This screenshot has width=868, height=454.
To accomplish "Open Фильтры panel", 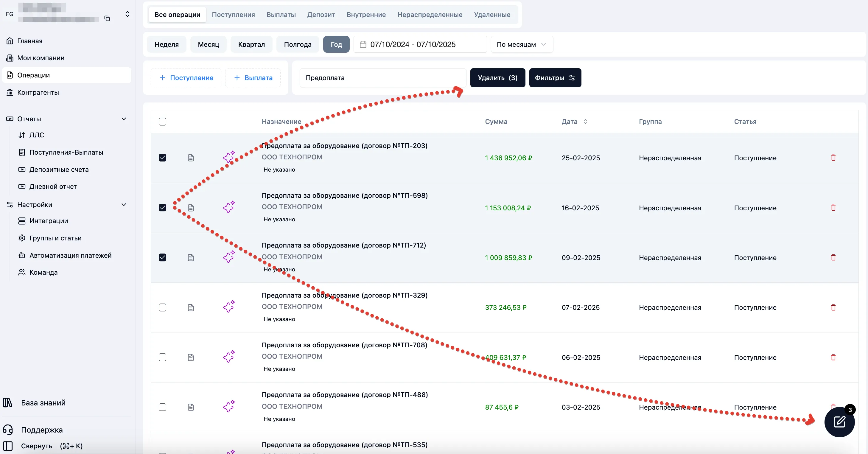I will coord(555,78).
